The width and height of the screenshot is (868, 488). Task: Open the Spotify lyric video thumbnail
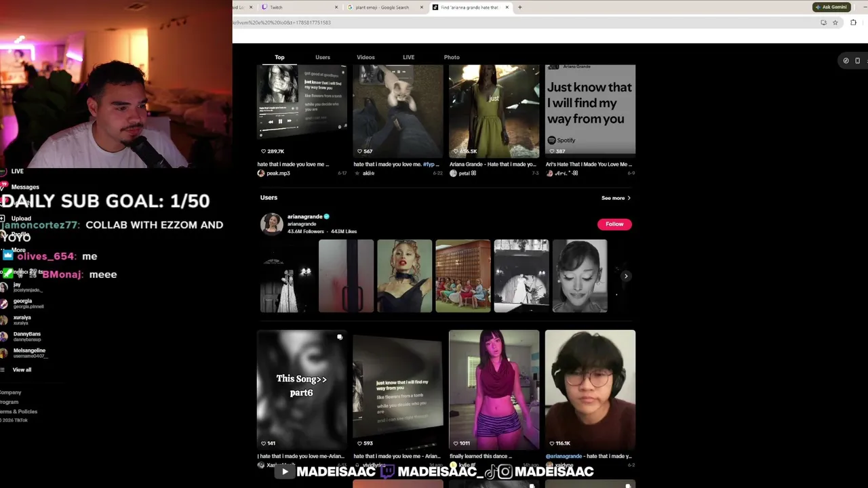(x=590, y=111)
